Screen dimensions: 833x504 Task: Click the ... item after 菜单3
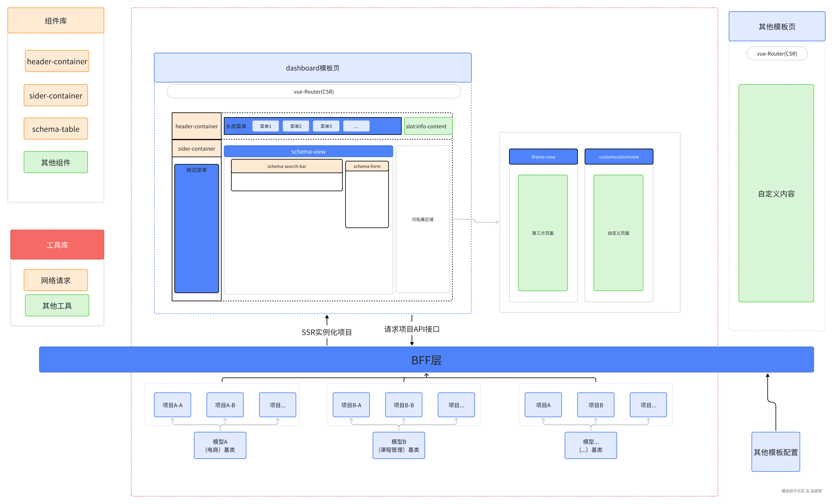[x=356, y=126]
